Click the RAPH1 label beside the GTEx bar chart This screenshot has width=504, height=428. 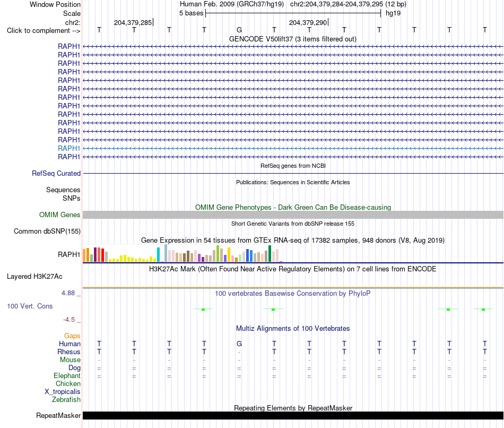click(x=69, y=254)
